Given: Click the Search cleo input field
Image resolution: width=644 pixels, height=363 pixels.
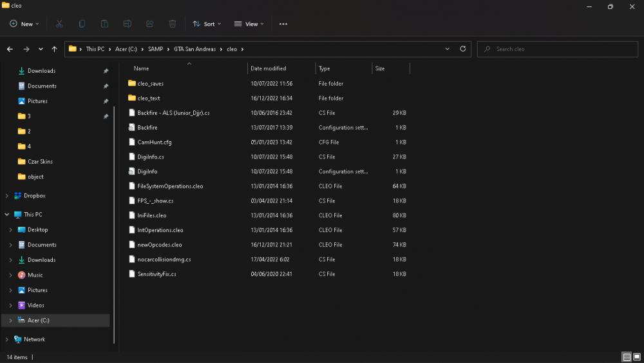Looking at the screenshot, I should [x=558, y=49].
